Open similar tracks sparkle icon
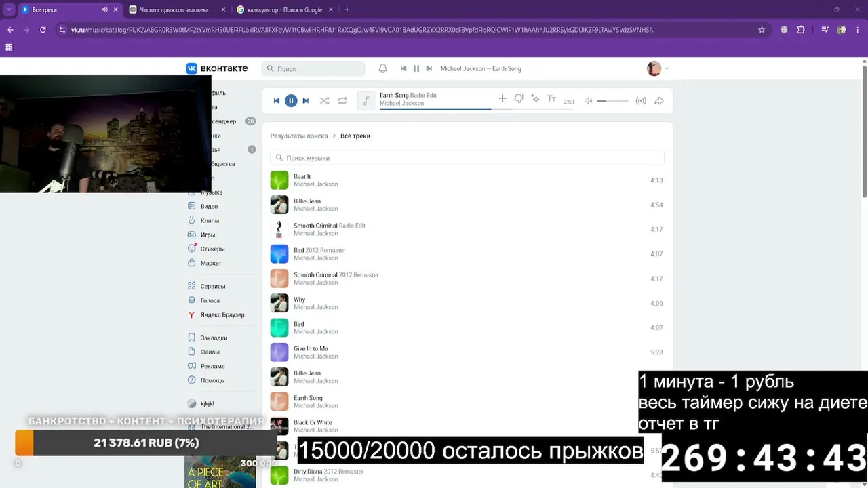868x488 pixels. click(535, 99)
